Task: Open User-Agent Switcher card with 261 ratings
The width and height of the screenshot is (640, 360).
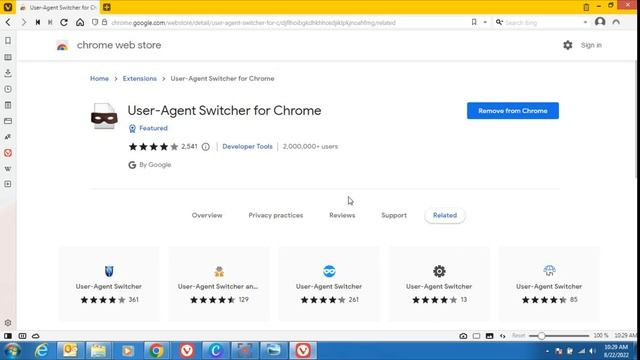Action: (x=329, y=283)
